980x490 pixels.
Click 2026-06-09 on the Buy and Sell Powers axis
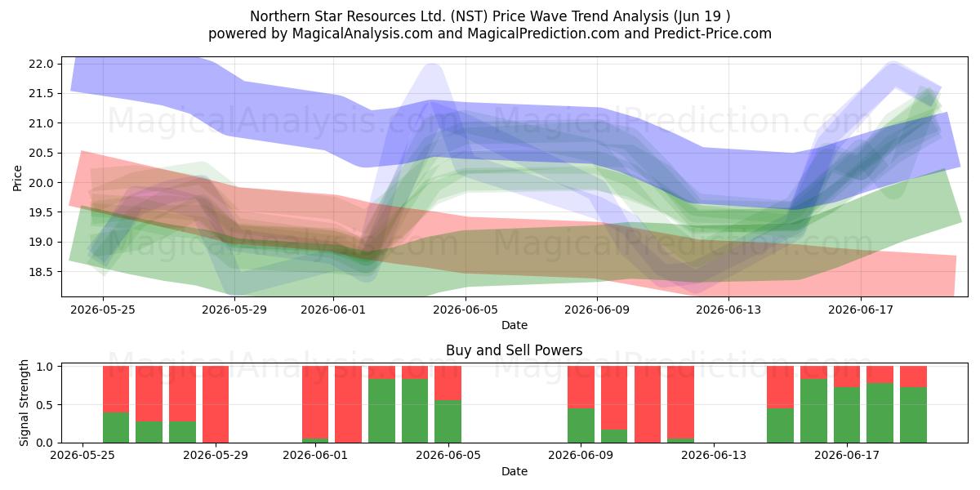pyautogui.click(x=581, y=456)
